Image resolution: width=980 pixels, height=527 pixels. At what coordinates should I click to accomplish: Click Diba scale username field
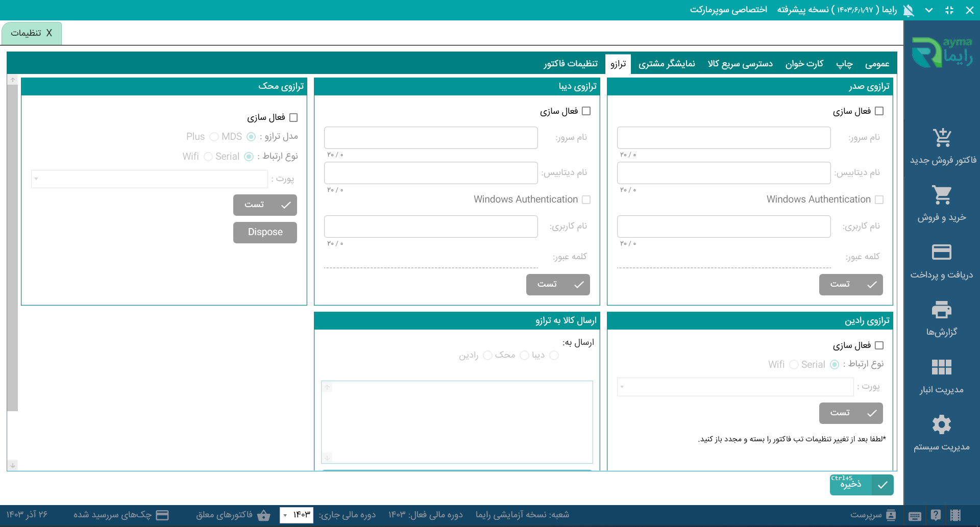(431, 227)
